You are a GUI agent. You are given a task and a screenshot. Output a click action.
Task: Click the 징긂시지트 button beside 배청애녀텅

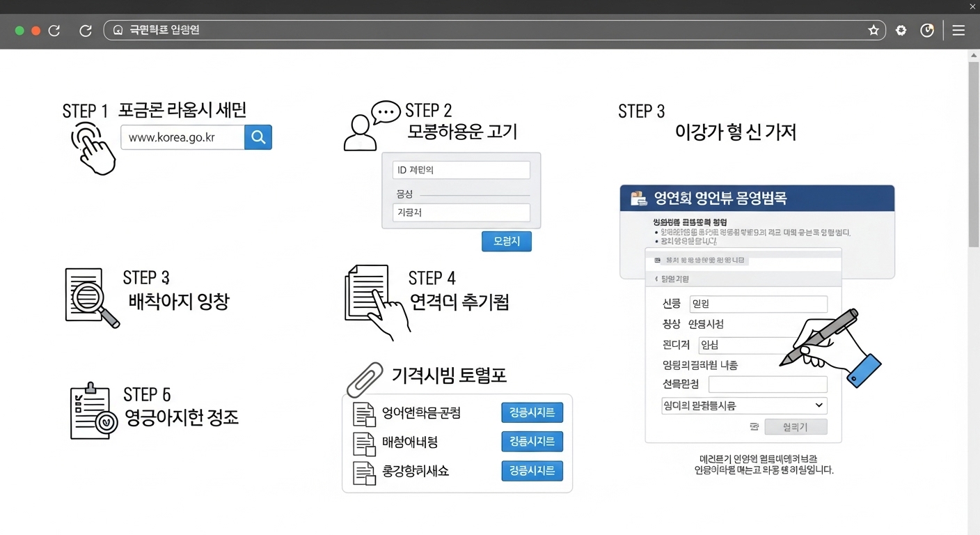(x=532, y=442)
